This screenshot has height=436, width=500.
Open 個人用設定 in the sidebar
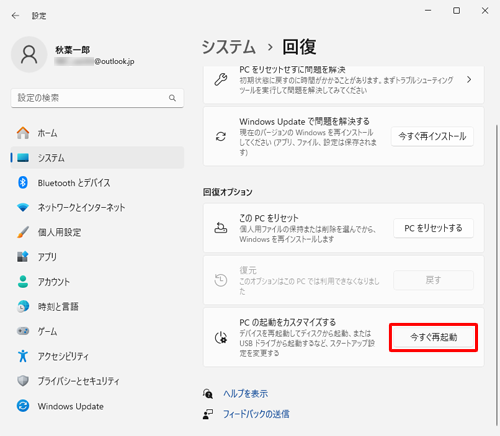(x=97, y=232)
